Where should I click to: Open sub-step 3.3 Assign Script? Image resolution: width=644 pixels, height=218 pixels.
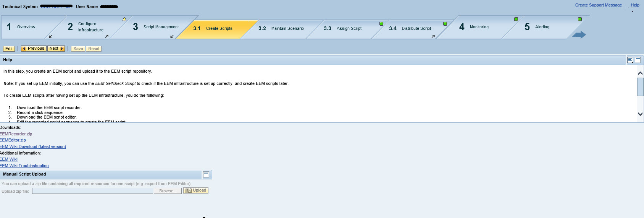[x=349, y=28]
